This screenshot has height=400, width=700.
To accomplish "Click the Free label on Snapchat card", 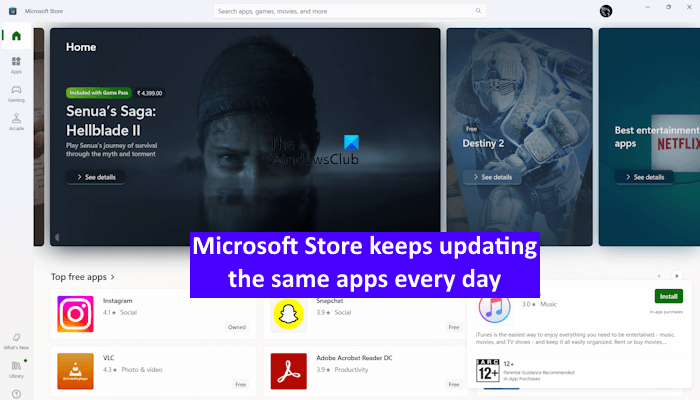I will pos(454,327).
